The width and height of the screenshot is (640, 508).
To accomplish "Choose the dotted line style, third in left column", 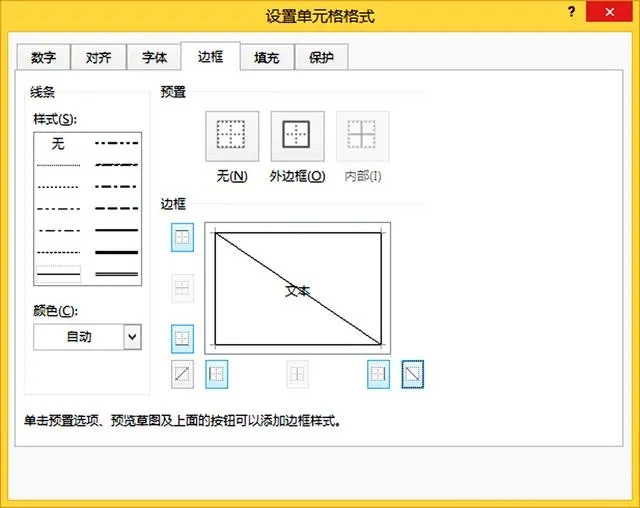I will (x=58, y=187).
